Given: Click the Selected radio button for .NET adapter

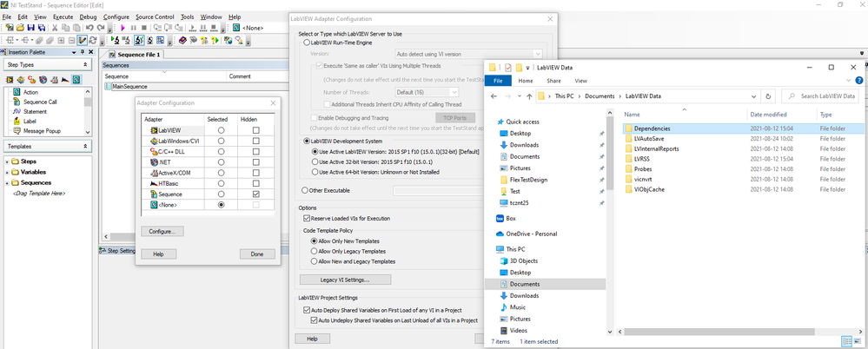Looking at the screenshot, I should pyautogui.click(x=221, y=162).
